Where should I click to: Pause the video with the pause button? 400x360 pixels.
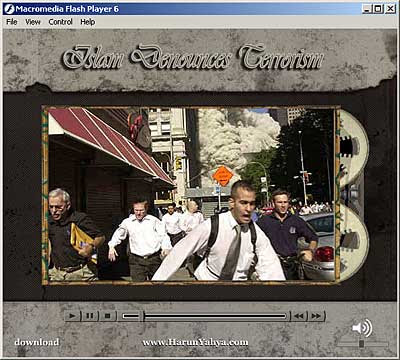coord(90,316)
